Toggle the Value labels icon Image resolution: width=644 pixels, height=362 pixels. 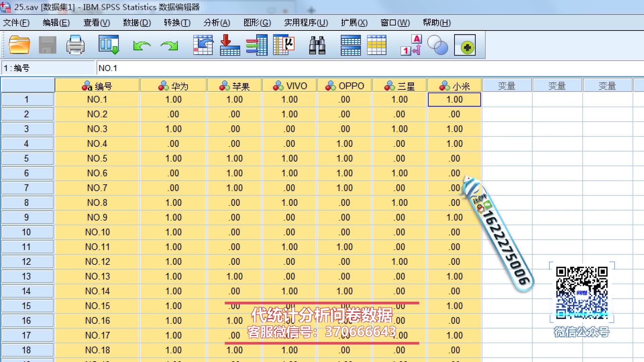click(411, 45)
